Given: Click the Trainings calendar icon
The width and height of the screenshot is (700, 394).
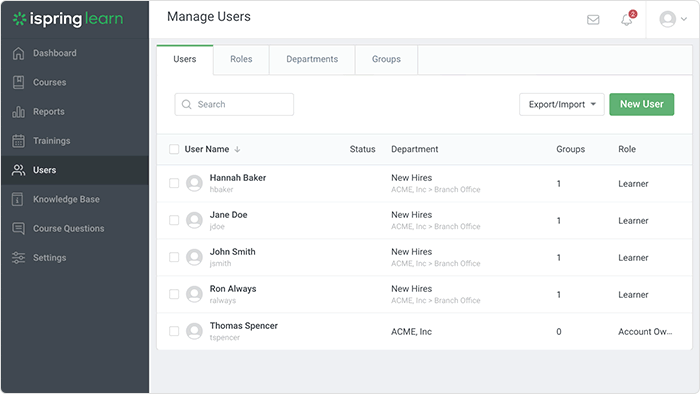Looking at the screenshot, I should point(18,141).
